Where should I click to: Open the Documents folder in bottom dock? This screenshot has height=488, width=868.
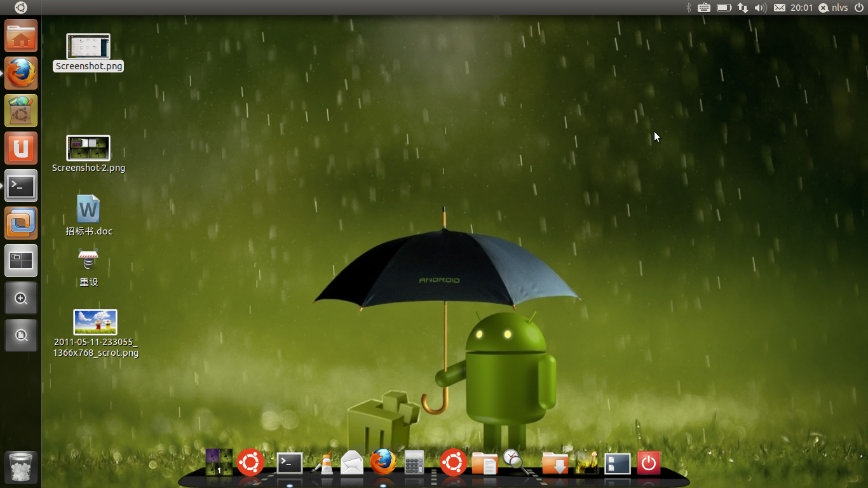click(485, 463)
